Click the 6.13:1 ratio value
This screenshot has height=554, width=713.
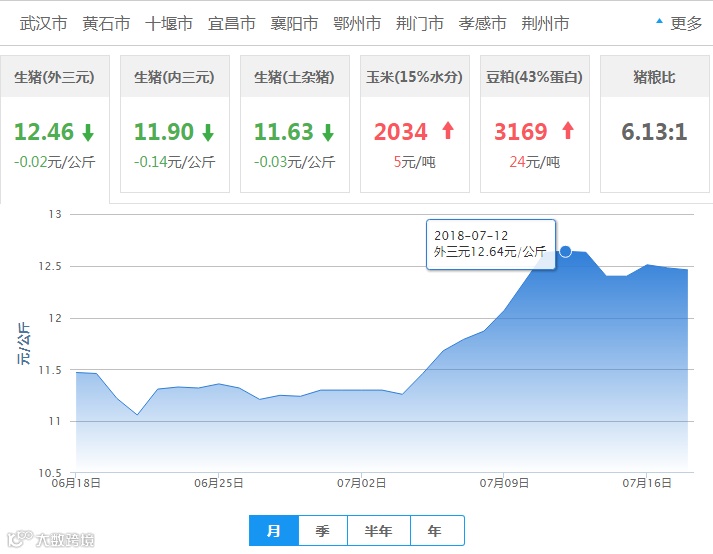[x=654, y=132]
